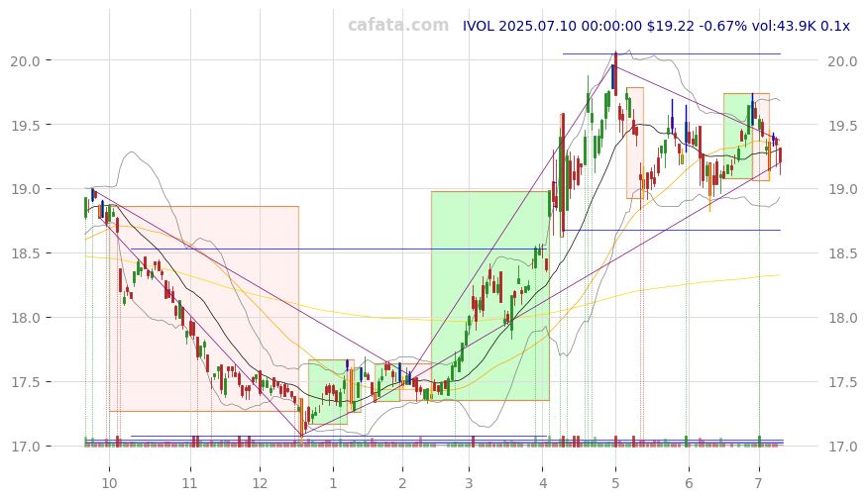The height and width of the screenshot is (500, 868).
Task: Click the peak candle at 20.0 near 5
Action: [x=615, y=74]
